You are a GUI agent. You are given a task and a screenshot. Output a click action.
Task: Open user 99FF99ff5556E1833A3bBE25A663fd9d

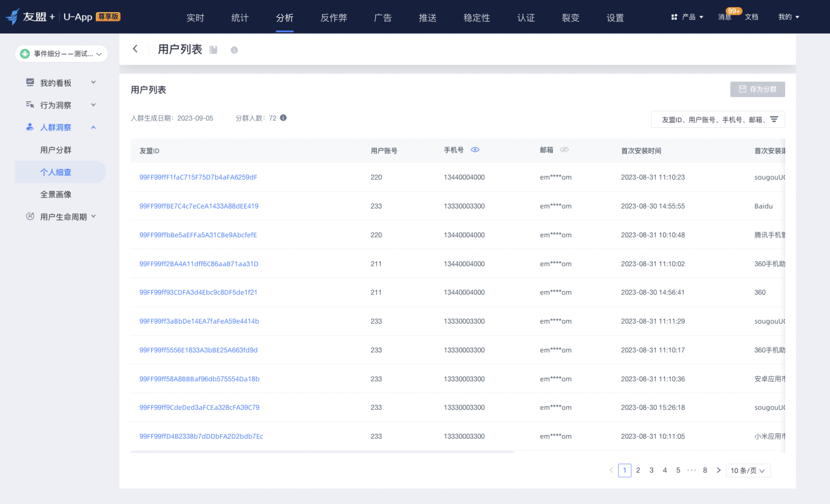click(199, 350)
